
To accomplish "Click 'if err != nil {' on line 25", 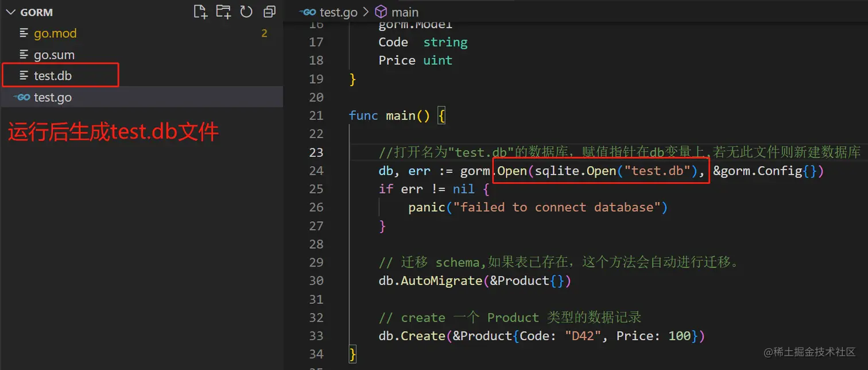I will point(433,189).
